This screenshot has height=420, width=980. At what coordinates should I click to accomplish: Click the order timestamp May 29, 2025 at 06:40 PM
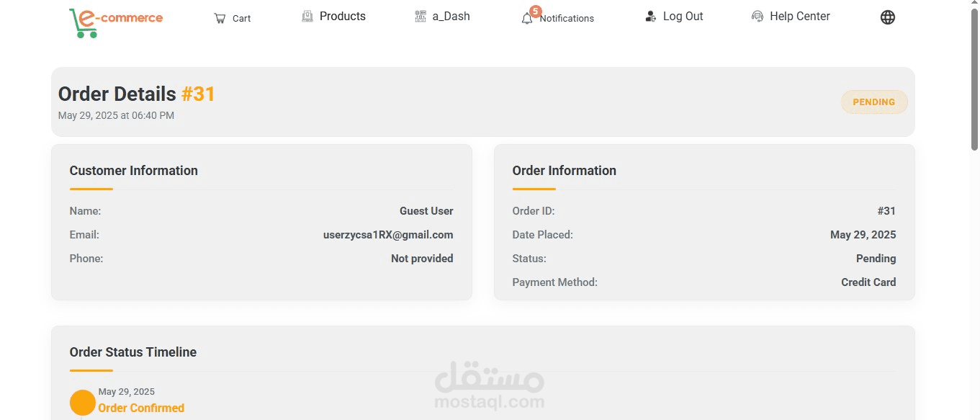(116, 115)
